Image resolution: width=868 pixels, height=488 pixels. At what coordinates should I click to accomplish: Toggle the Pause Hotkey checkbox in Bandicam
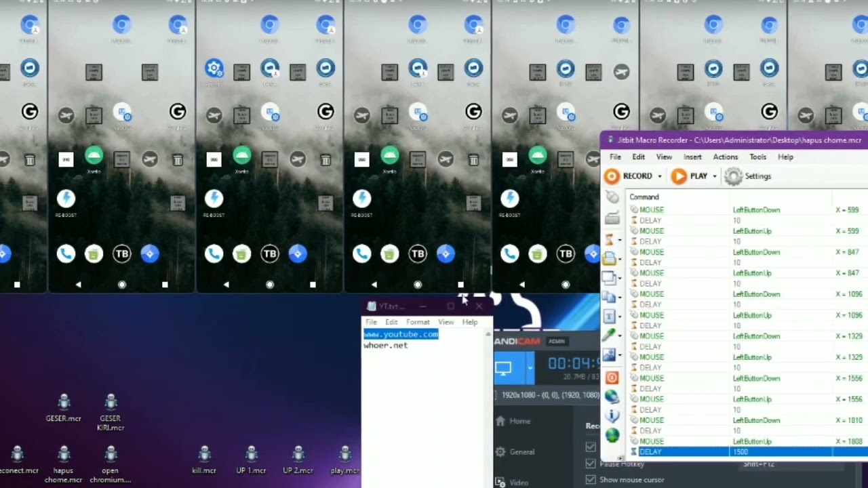(x=591, y=464)
